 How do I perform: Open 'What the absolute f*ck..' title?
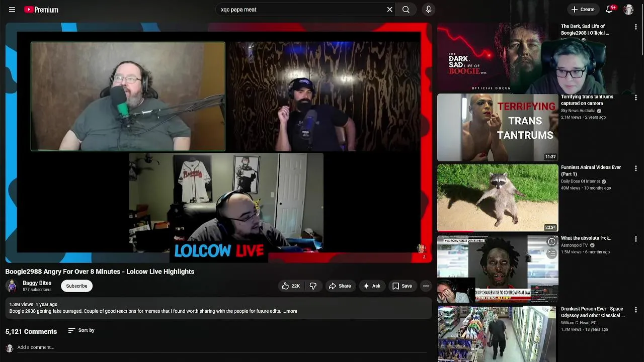pos(586,238)
